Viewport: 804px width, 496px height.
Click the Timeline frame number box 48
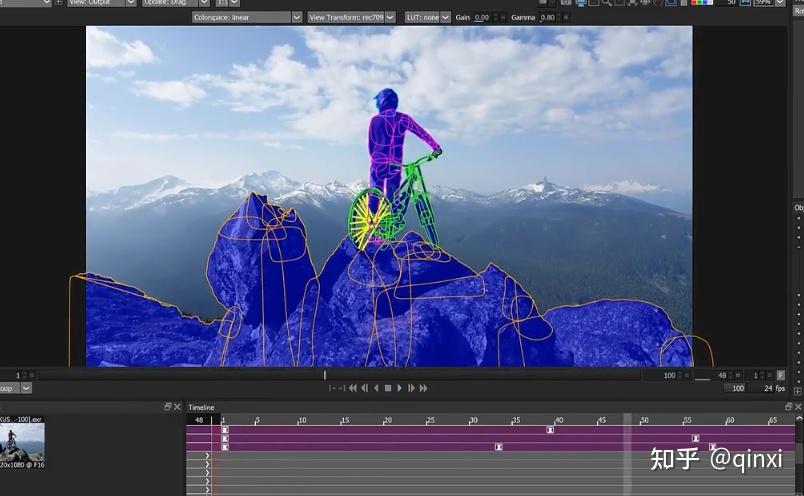point(199,420)
